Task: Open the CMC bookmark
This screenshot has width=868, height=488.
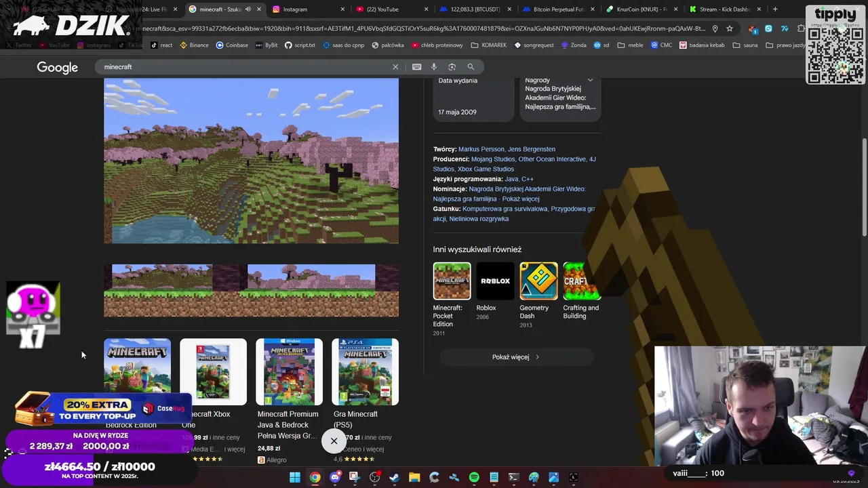Action: [x=661, y=45]
